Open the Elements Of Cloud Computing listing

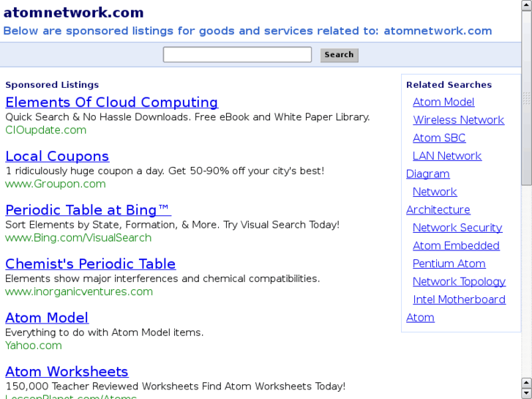tap(111, 102)
